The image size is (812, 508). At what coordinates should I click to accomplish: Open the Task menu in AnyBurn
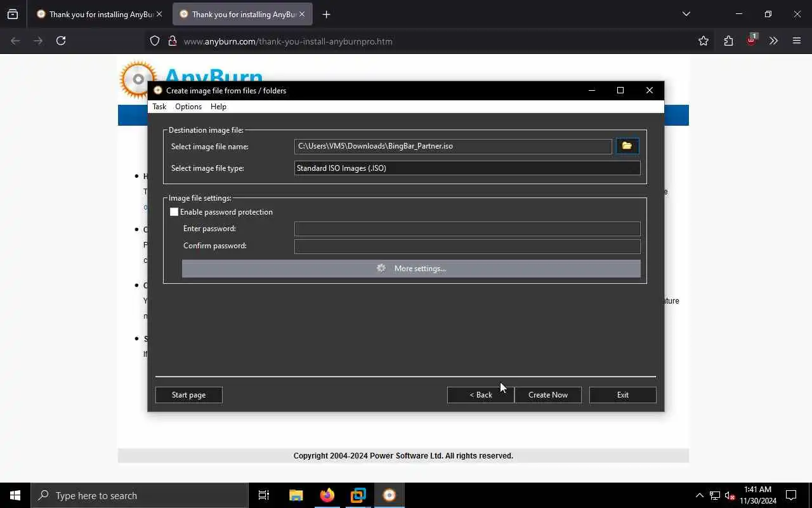[159, 107]
